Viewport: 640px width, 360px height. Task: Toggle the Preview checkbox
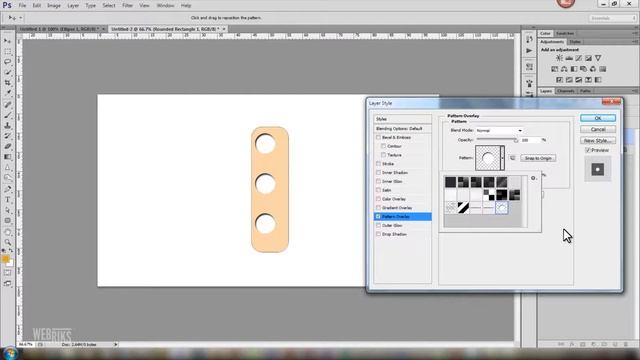coord(588,150)
